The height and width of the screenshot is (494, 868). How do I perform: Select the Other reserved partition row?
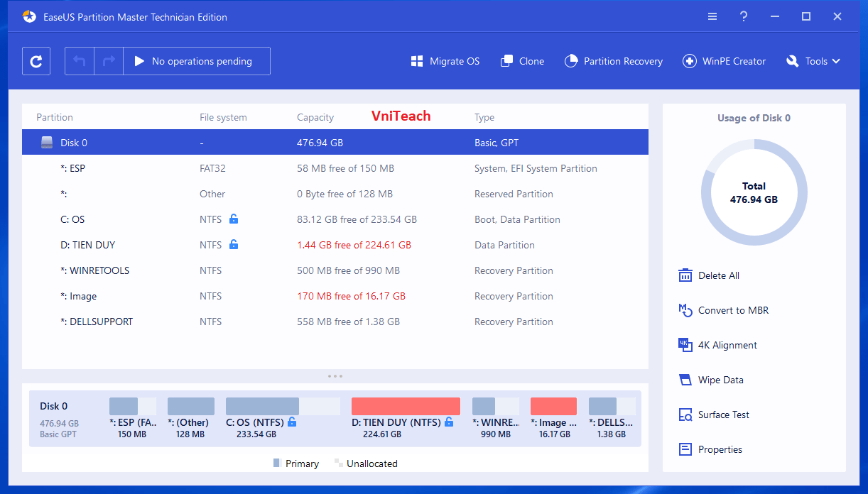[335, 194]
